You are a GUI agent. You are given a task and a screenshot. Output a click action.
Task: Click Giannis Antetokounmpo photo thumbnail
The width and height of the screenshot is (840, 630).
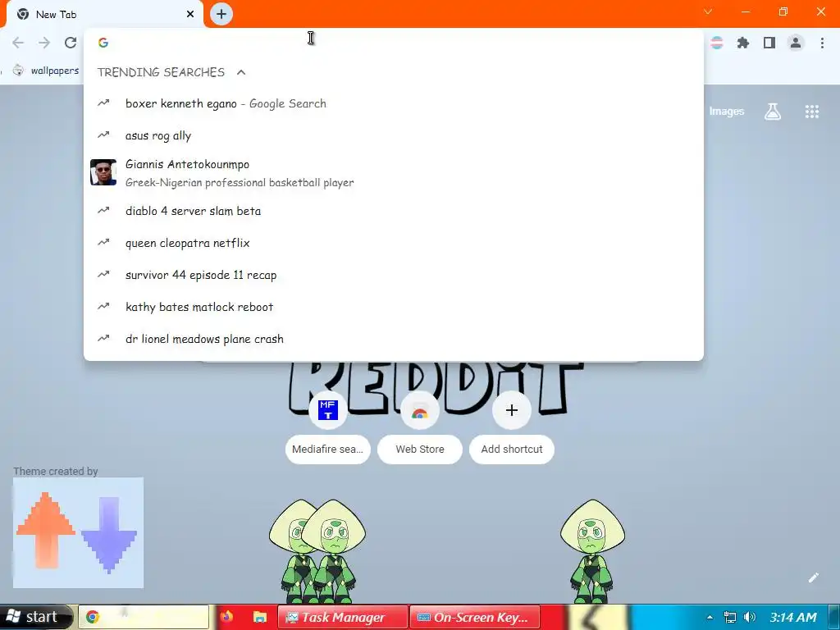coord(103,172)
